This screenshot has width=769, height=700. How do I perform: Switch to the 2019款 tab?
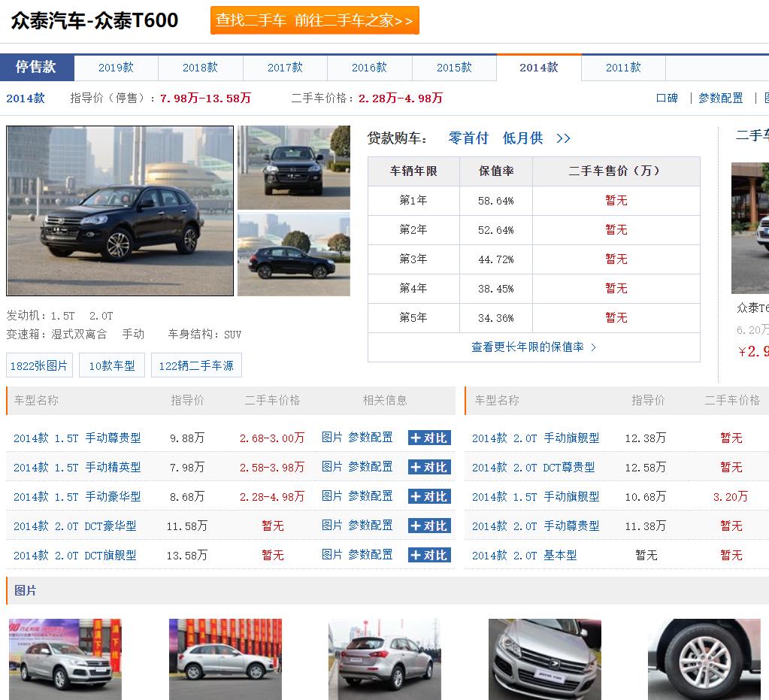pyautogui.click(x=115, y=68)
